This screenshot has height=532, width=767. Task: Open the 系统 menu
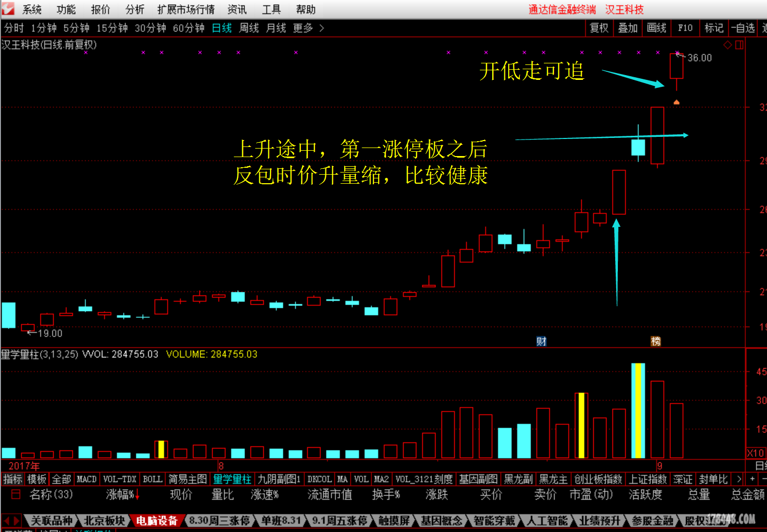pyautogui.click(x=32, y=10)
